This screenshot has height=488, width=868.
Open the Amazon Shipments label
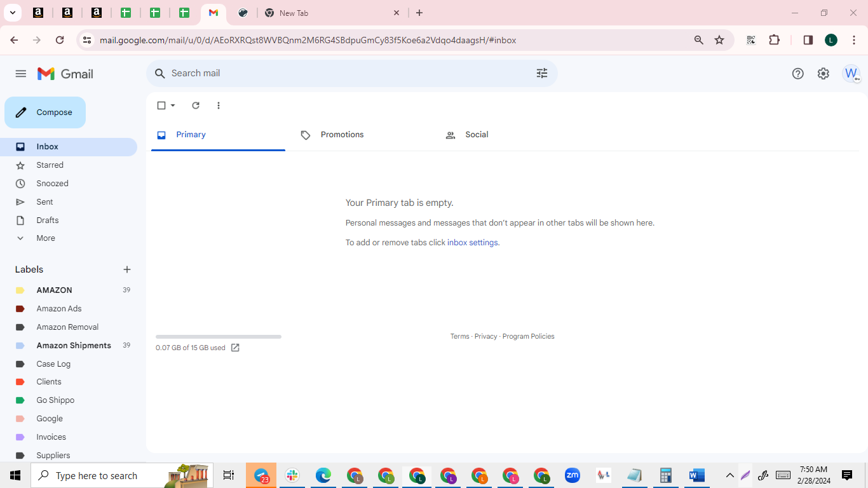(x=69, y=346)
